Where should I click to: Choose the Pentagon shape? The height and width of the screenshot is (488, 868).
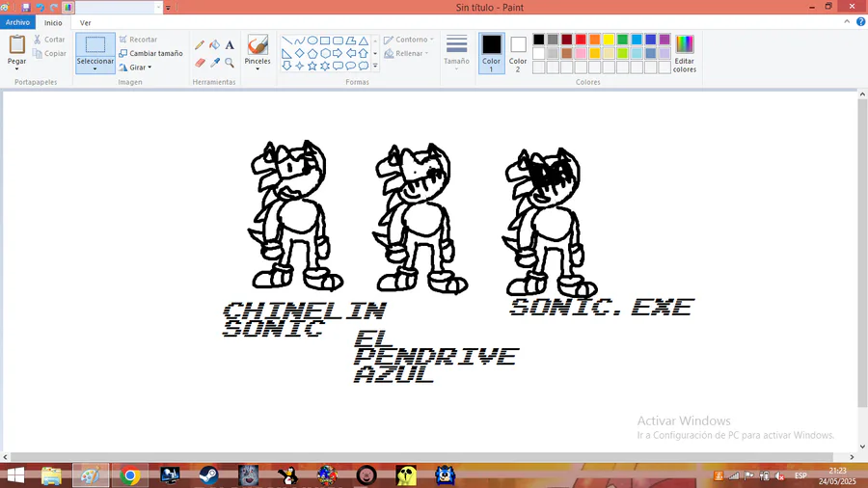click(x=312, y=53)
